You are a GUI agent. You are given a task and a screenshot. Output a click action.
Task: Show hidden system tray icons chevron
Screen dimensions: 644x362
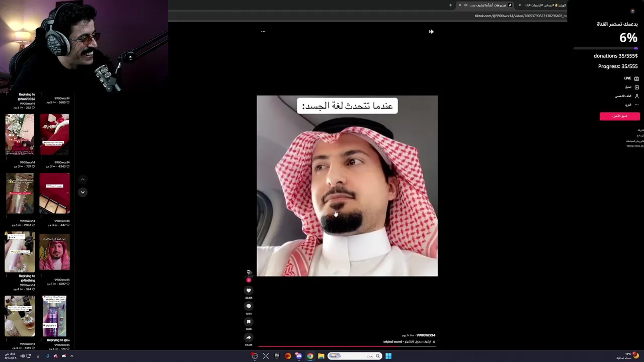(71, 356)
